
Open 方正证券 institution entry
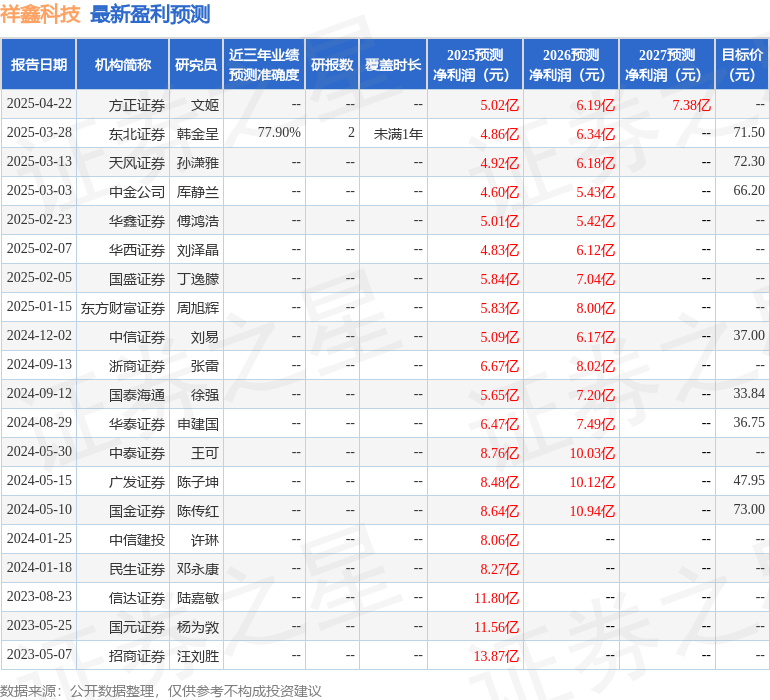coord(137,104)
